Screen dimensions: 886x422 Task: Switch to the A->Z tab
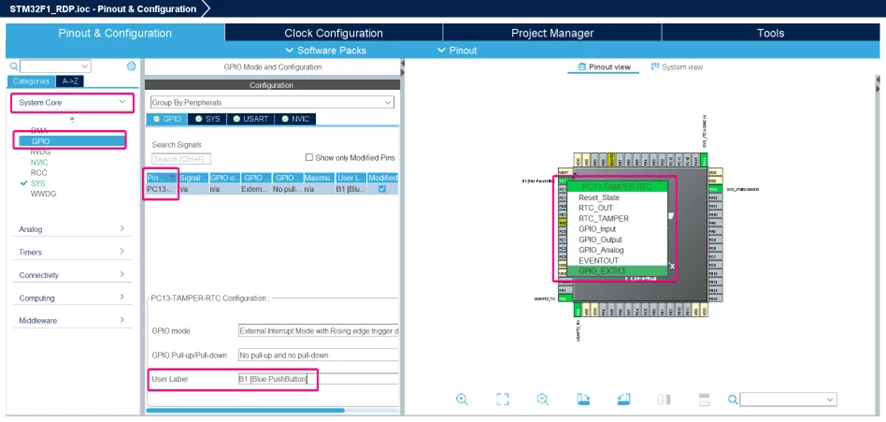tap(70, 81)
